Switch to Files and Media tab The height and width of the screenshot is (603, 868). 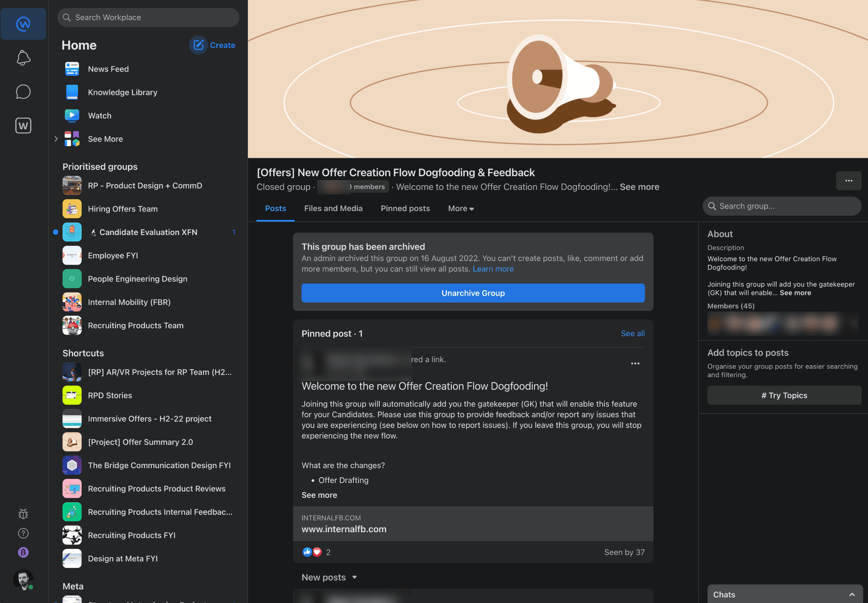[333, 208]
